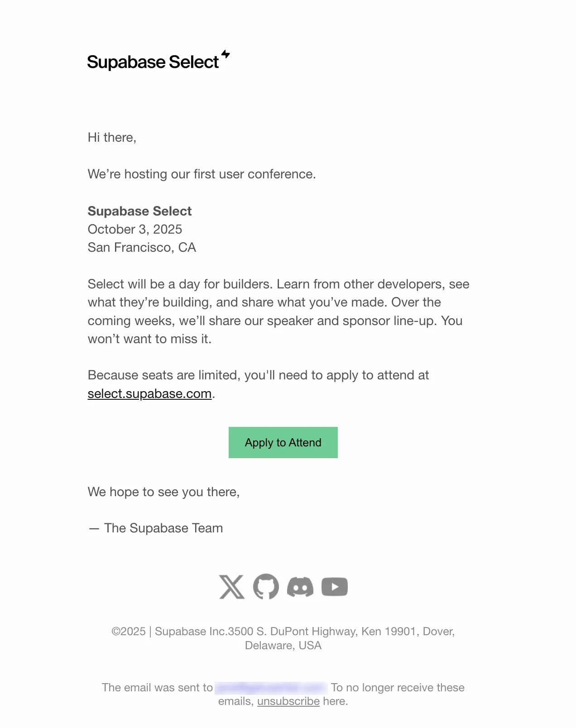The height and width of the screenshot is (728, 576).
Task: Visit the Supabase GitHub repository
Action: tap(266, 586)
